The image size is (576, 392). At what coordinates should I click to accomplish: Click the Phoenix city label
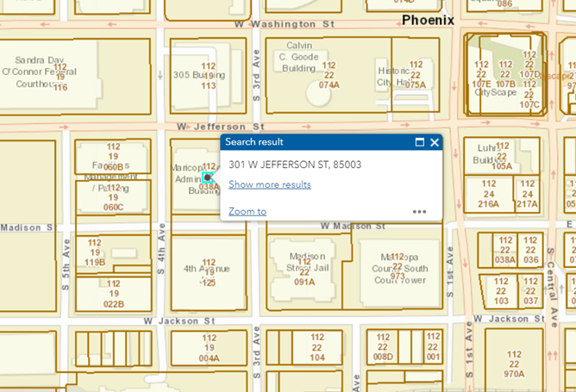[x=427, y=20]
